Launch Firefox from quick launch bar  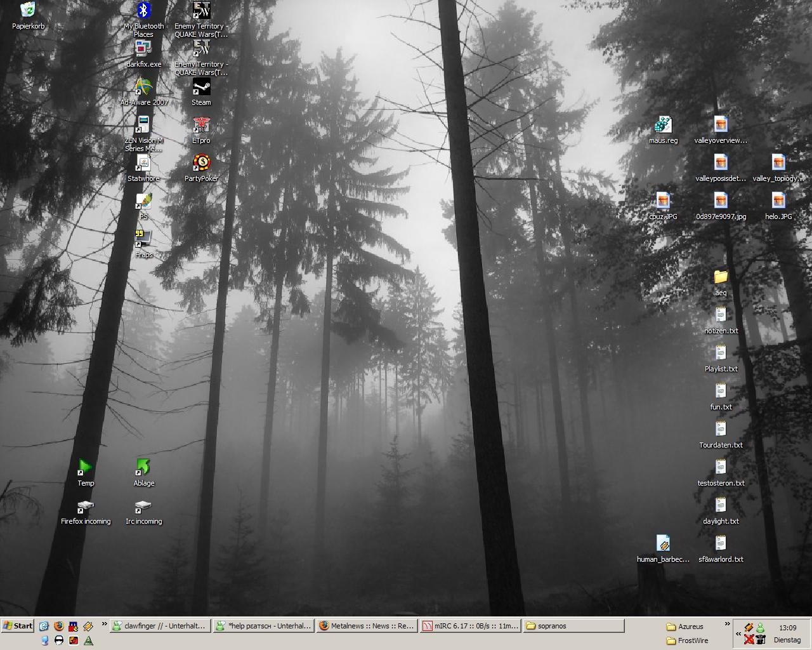tap(59, 626)
